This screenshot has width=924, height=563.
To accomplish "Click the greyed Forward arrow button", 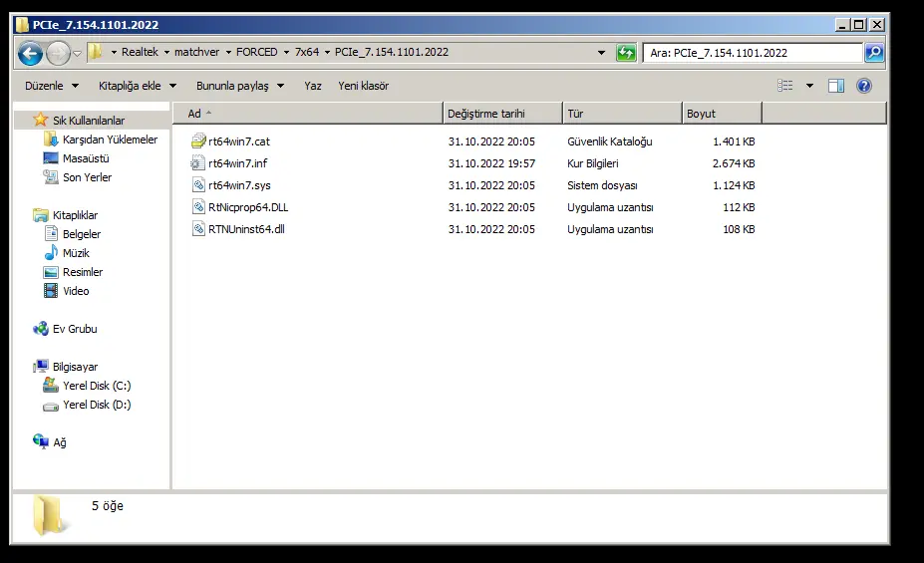I will pos(58,53).
